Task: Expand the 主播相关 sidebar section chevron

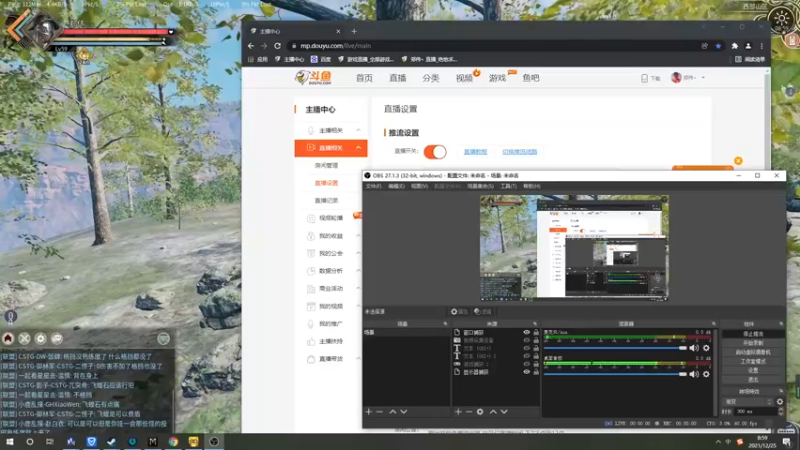Action: [x=359, y=130]
